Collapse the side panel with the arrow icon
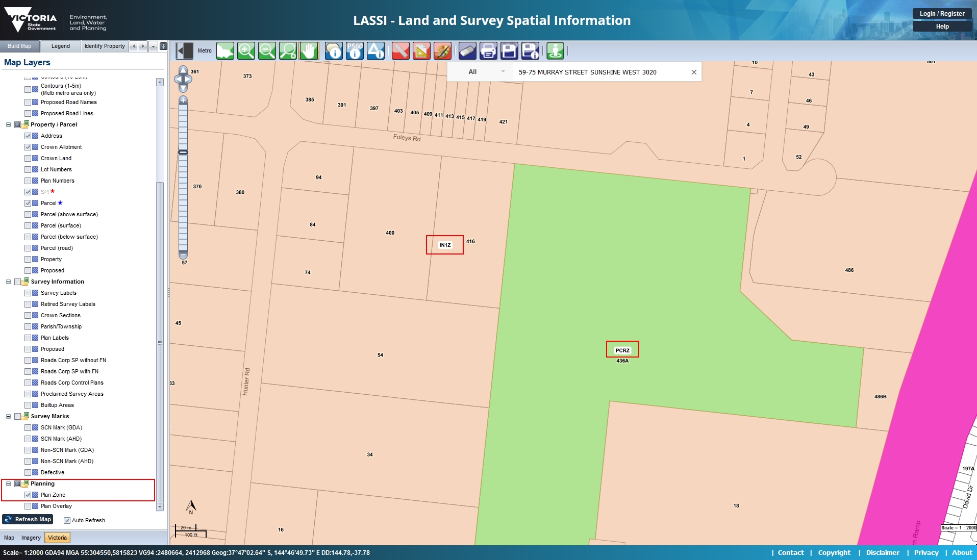This screenshot has height=560, width=977. (184, 50)
